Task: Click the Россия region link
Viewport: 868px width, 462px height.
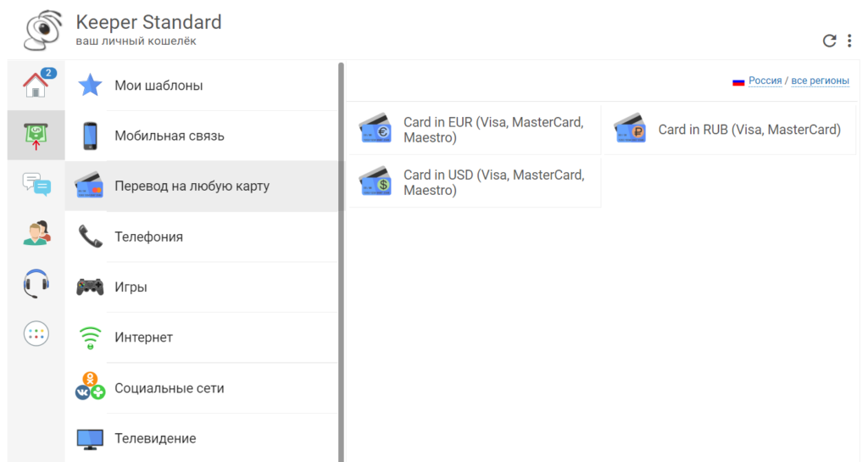Action: (x=765, y=81)
